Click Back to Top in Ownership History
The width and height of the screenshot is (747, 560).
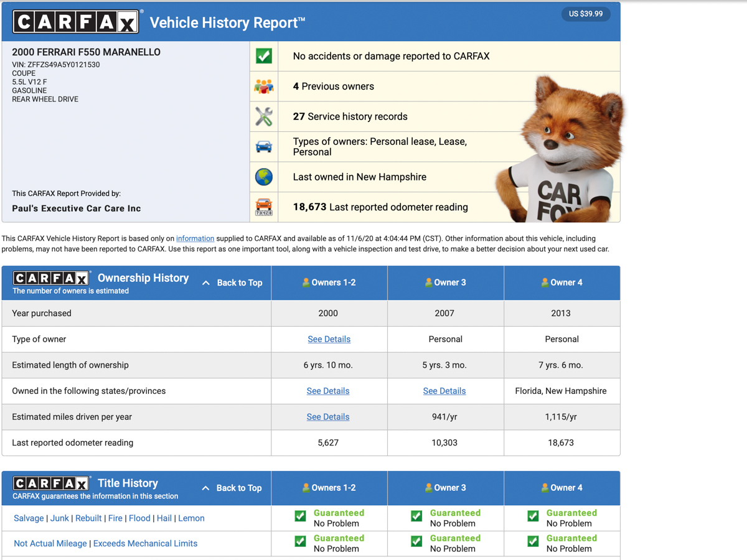[232, 282]
